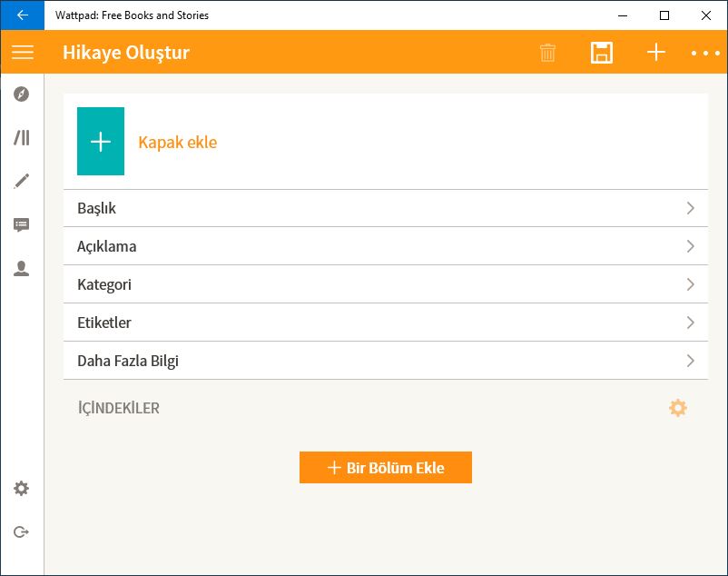This screenshot has width=728, height=576.
Task: Open the Kategori row
Action: click(x=386, y=284)
